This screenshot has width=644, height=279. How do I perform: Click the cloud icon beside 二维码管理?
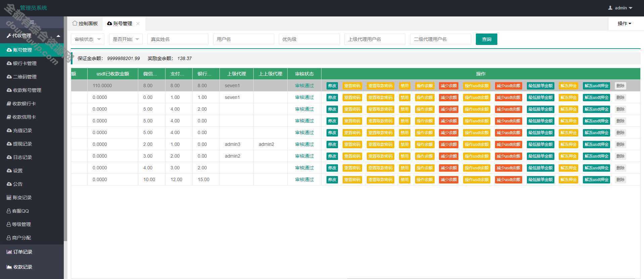pyautogui.click(x=9, y=77)
